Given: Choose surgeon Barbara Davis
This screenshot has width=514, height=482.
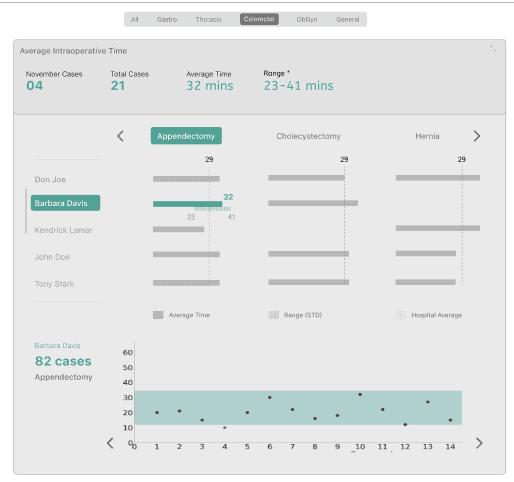Looking at the screenshot, I should 65,203.
